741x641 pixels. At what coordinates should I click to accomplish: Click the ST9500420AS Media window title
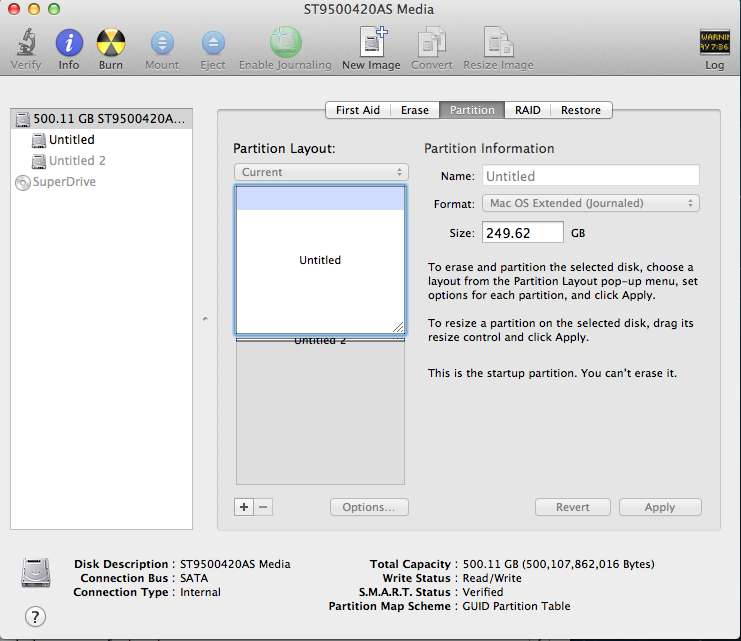coord(369,9)
